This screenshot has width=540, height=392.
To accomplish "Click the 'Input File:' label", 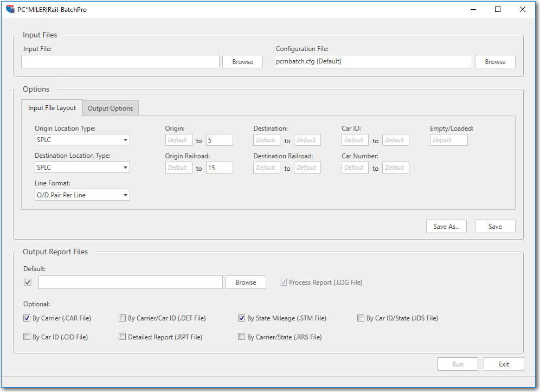I will point(37,49).
